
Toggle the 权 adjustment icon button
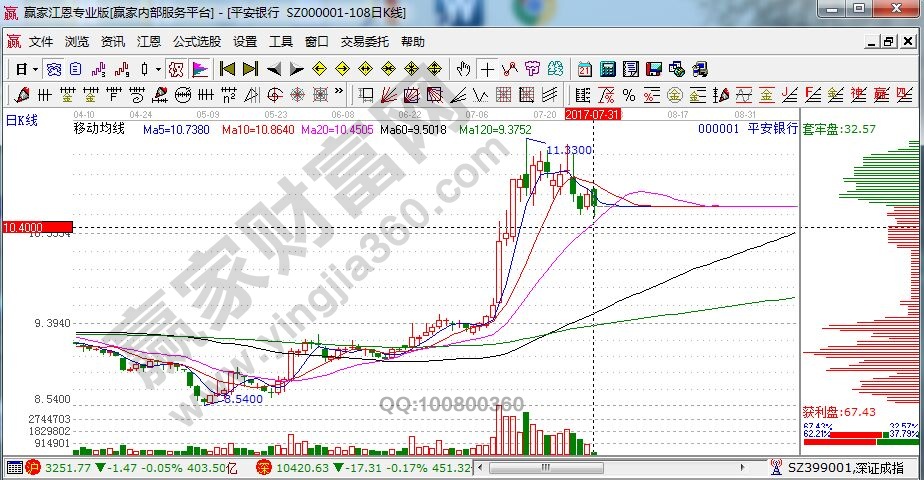point(175,69)
